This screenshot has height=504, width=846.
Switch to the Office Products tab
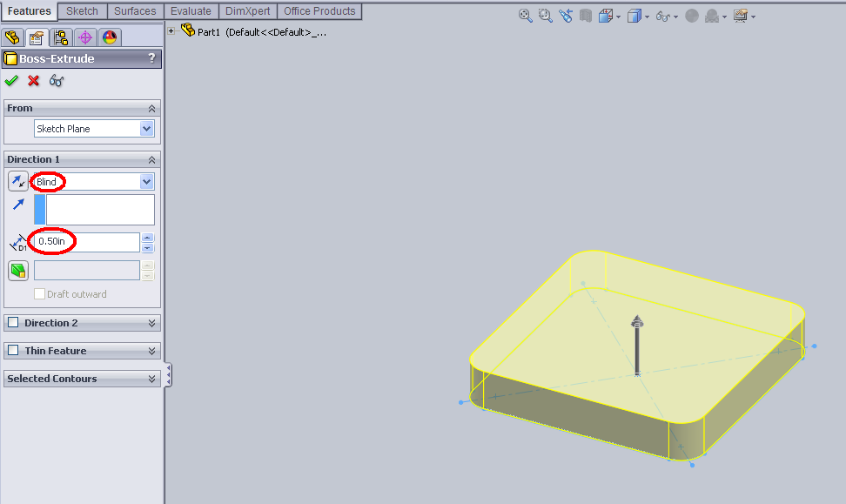[319, 10]
